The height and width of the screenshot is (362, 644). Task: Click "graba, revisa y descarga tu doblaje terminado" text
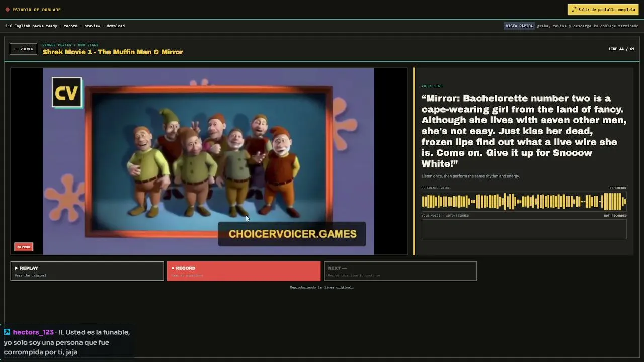[x=588, y=26]
